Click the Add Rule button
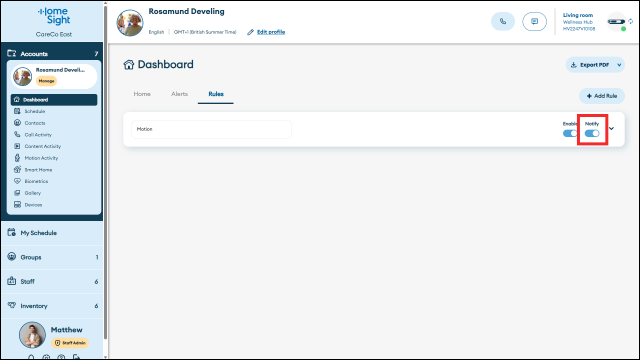The image size is (640, 360). 602,96
